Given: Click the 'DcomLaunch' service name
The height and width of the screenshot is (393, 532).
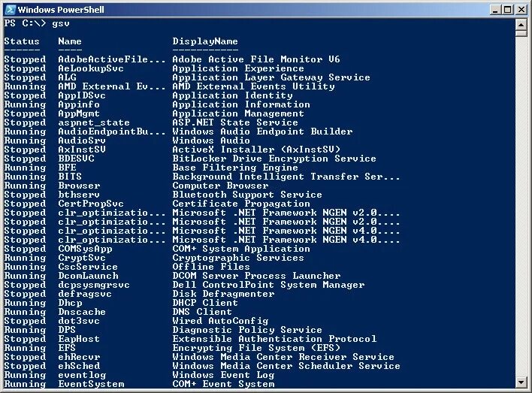Looking at the screenshot, I should coord(88,276).
